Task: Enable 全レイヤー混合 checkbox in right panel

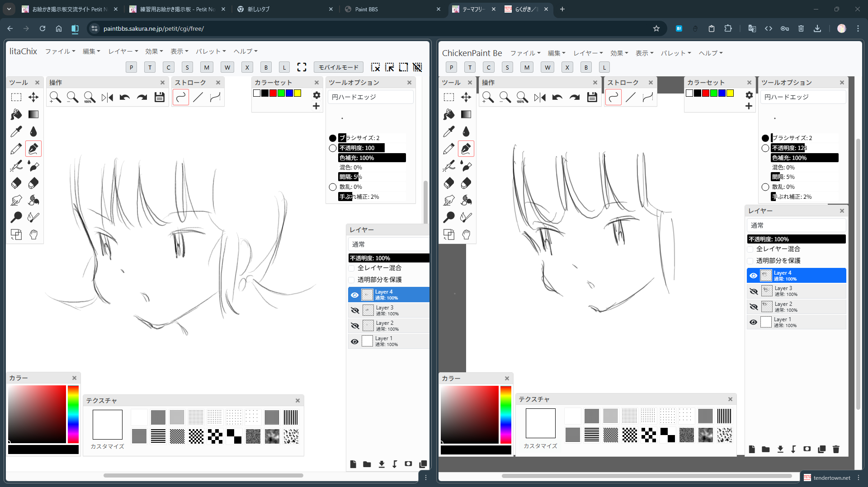Action: (x=750, y=249)
